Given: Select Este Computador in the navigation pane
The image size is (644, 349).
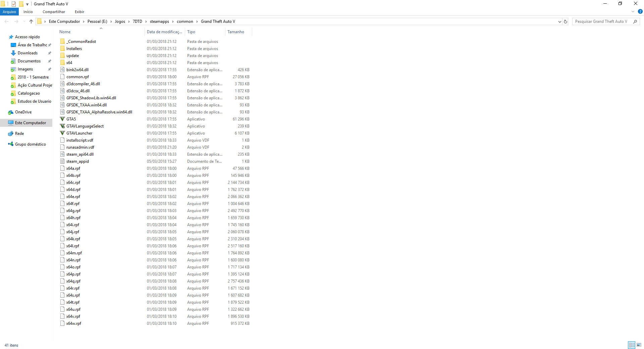Looking at the screenshot, I should (26, 123).
